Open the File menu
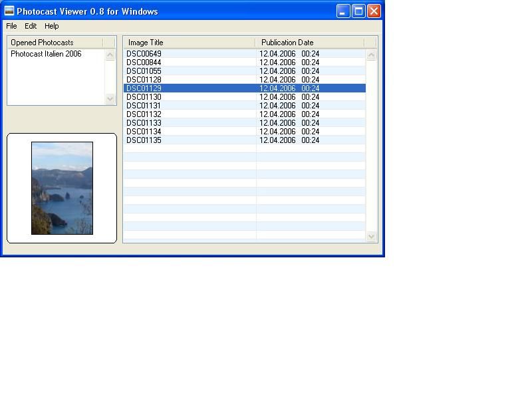Viewport: 532px width, 399px height. click(11, 26)
